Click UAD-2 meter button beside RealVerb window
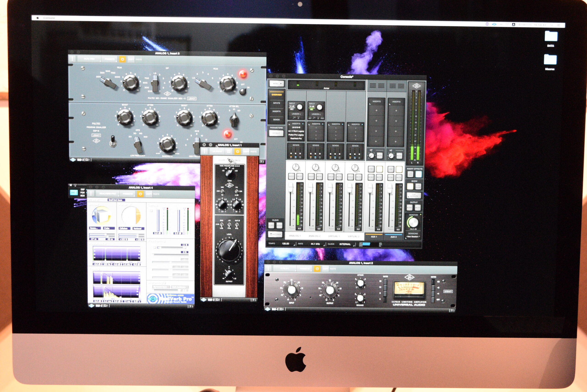 tap(74, 192)
